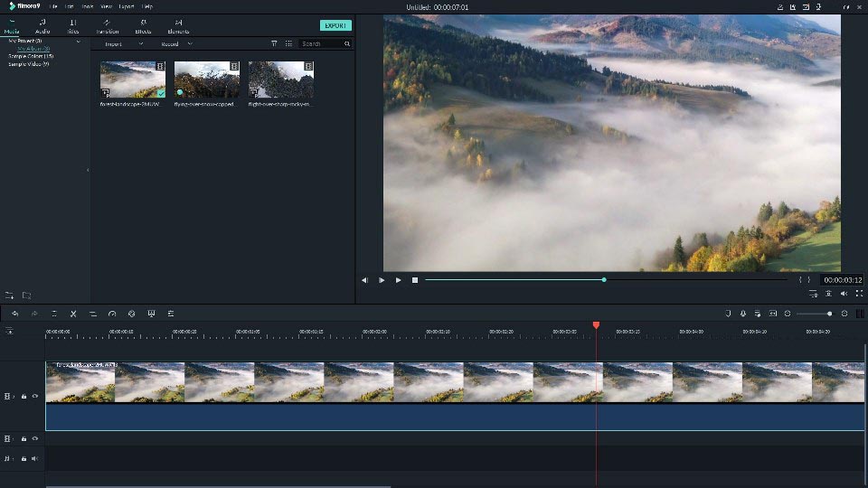
Task: Lock the top video track
Action: tap(24, 396)
